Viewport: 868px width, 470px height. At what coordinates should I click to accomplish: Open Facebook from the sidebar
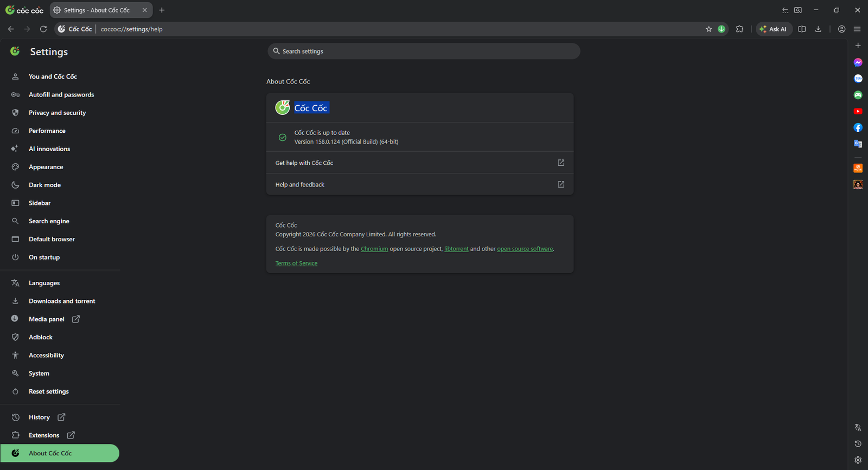click(x=858, y=127)
